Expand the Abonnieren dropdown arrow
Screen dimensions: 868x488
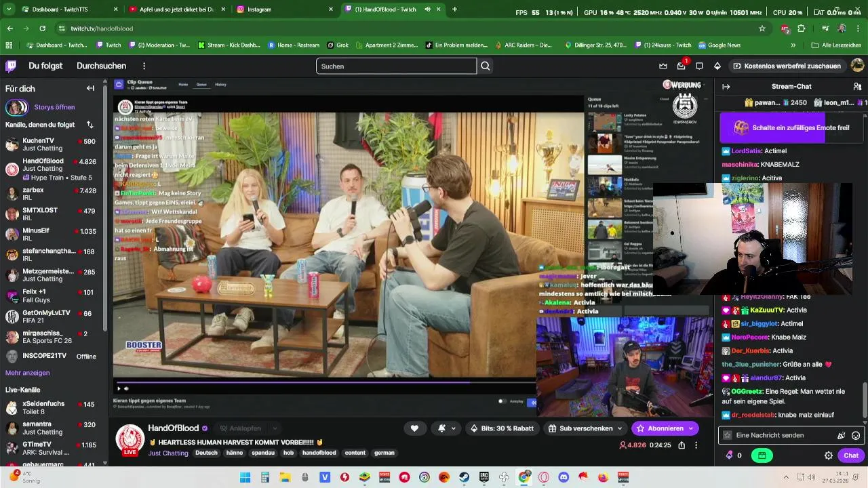coord(690,428)
